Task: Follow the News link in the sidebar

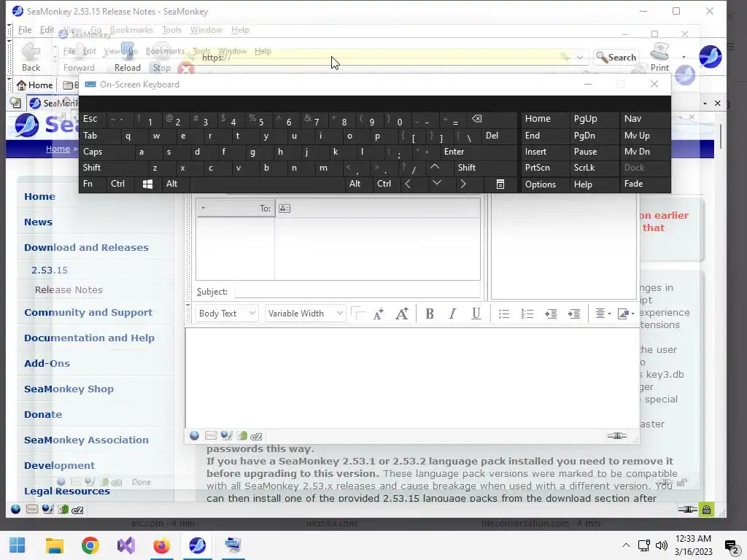Action: pos(38,222)
